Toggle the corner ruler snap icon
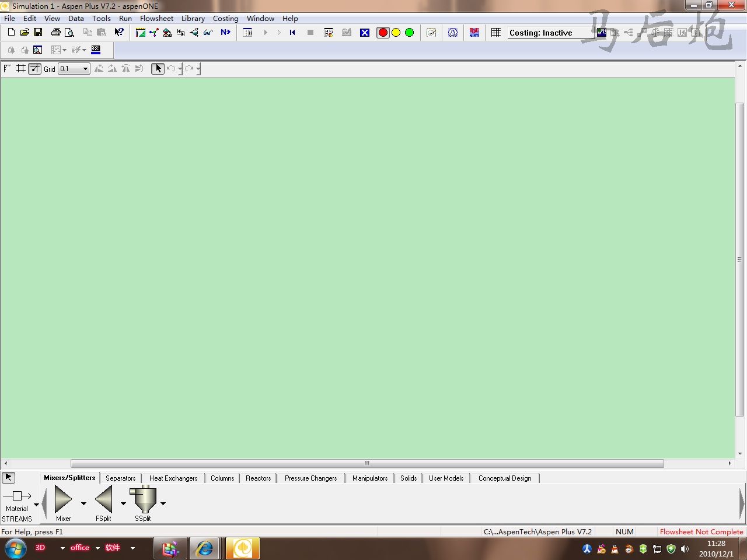 pos(8,69)
